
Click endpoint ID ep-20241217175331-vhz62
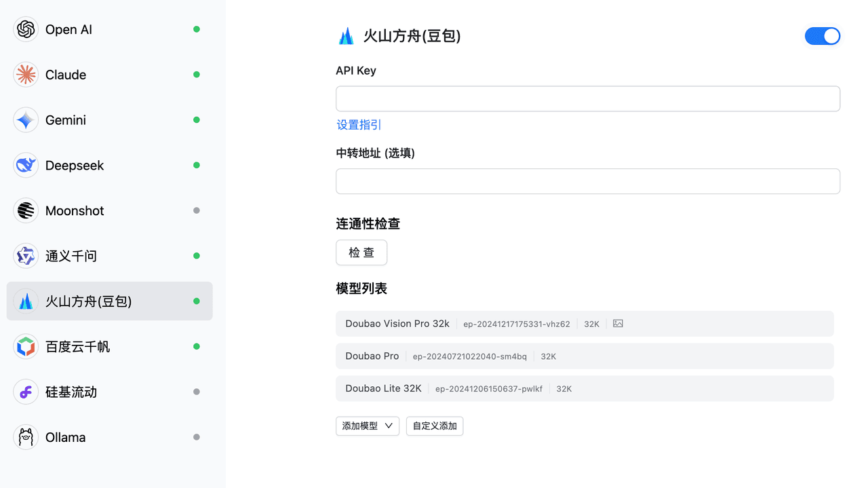pyautogui.click(x=517, y=324)
